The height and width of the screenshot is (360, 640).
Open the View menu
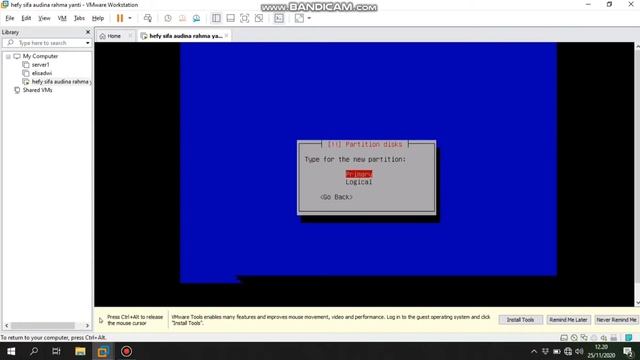[x=44, y=18]
